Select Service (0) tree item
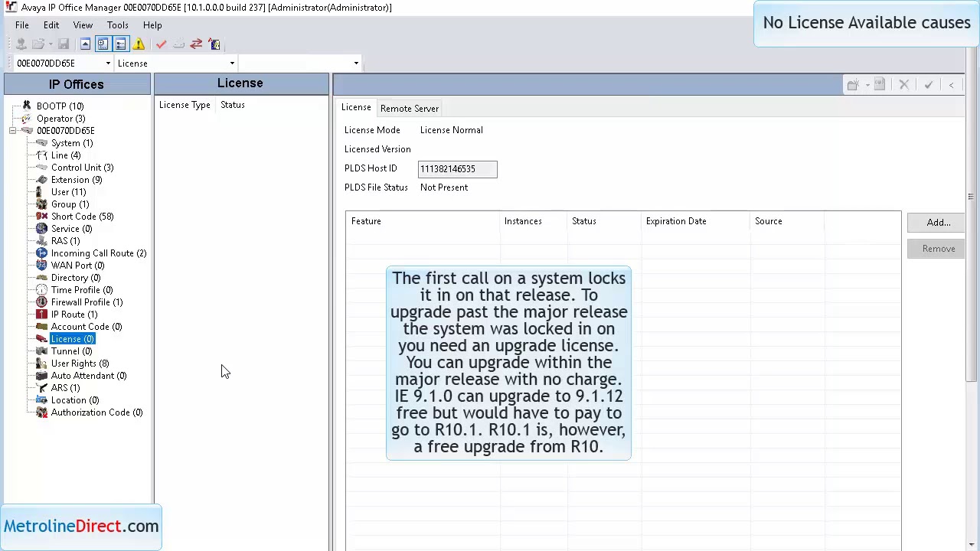 71,229
